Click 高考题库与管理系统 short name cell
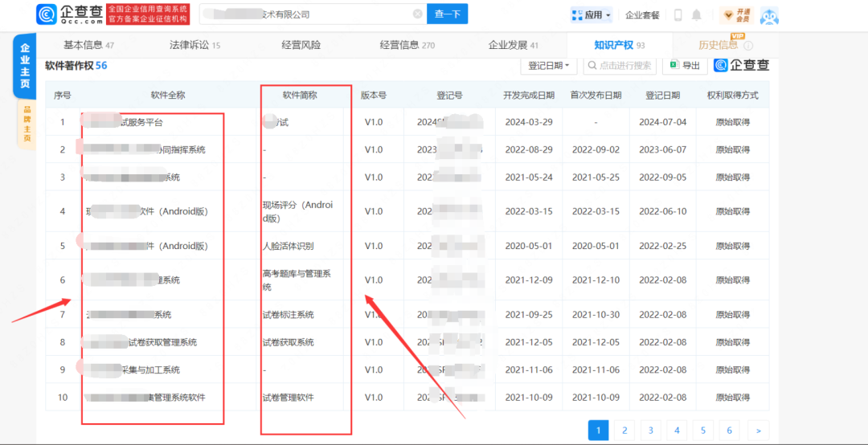 click(298, 280)
